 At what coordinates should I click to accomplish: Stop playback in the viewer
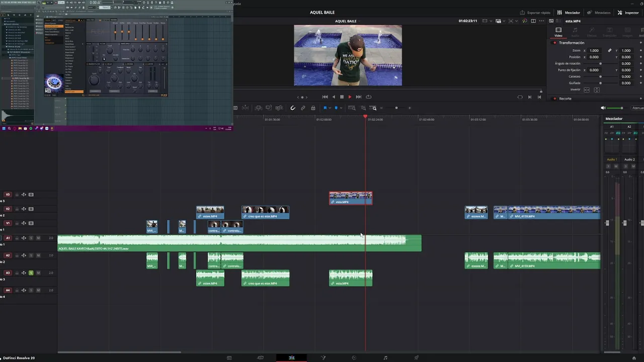[342, 97]
